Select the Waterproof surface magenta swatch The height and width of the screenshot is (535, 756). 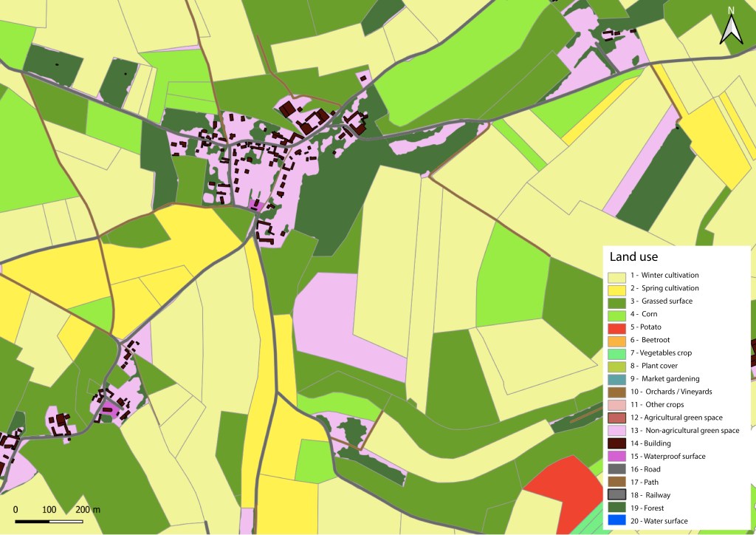(x=616, y=456)
